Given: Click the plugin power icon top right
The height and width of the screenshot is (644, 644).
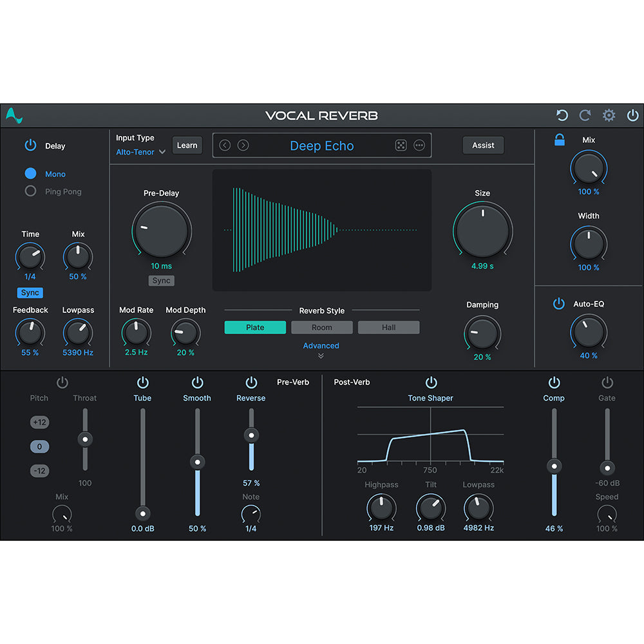Looking at the screenshot, I should (x=632, y=115).
